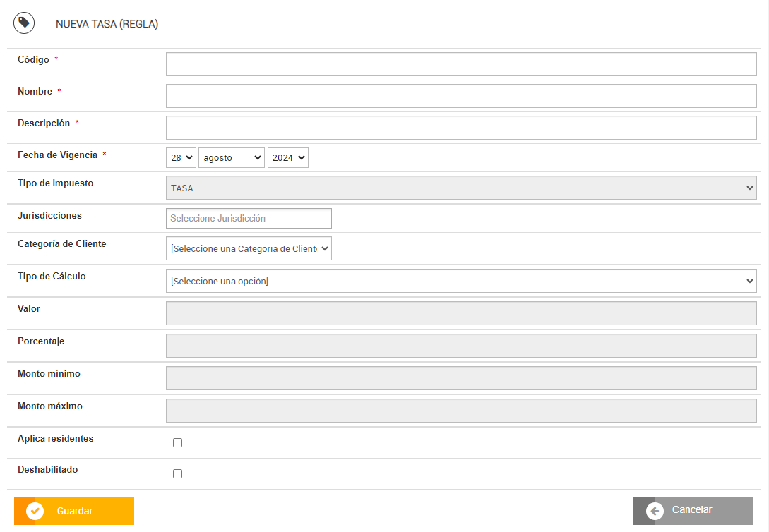The width and height of the screenshot is (769, 532).
Task: Click the tag icon beside Nueva Tasa
Action: click(24, 23)
